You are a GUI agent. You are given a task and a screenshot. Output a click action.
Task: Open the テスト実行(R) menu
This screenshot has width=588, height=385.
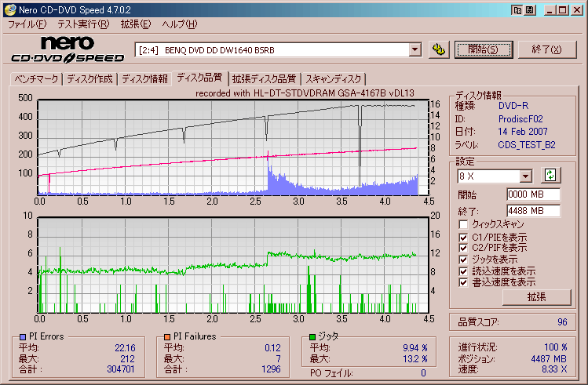83,24
